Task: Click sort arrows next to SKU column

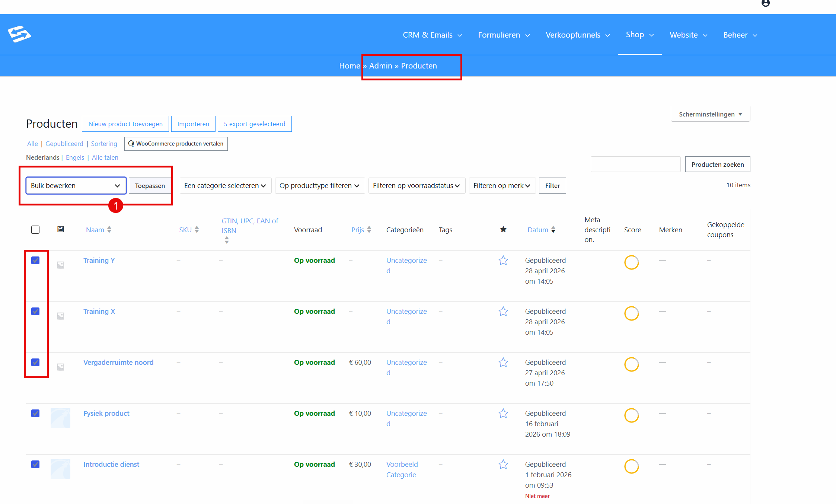Action: click(x=197, y=230)
